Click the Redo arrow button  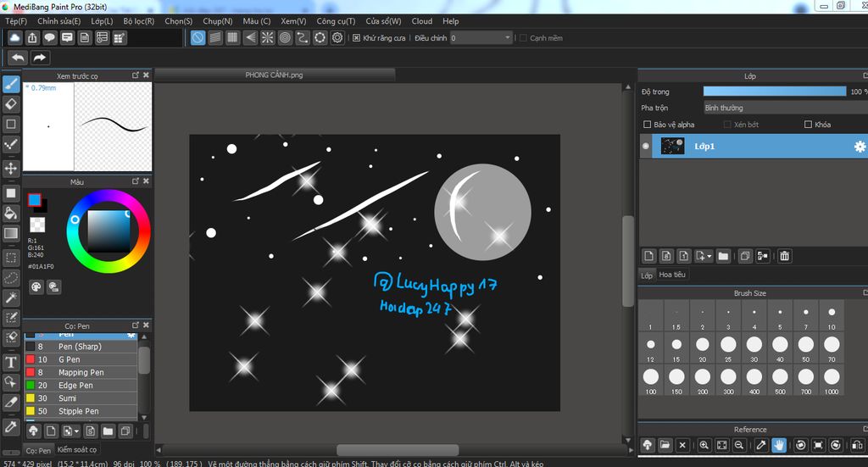(39, 58)
